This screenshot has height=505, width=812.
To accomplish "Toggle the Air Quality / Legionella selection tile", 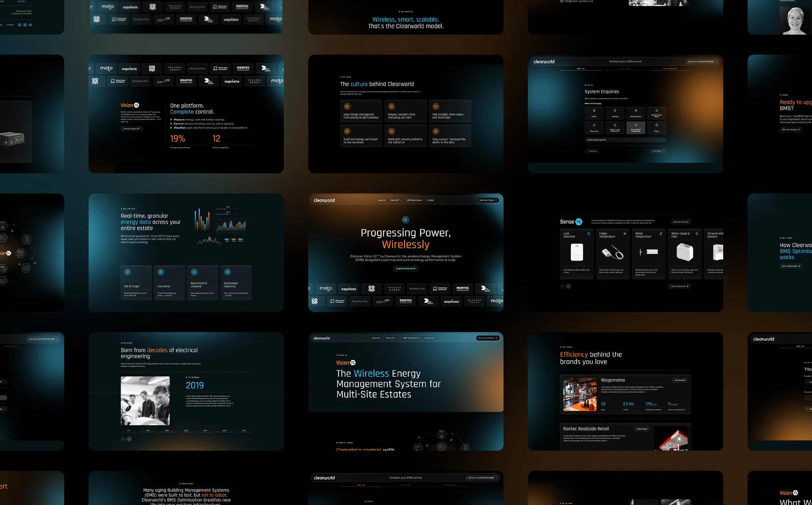I will 636,128.
